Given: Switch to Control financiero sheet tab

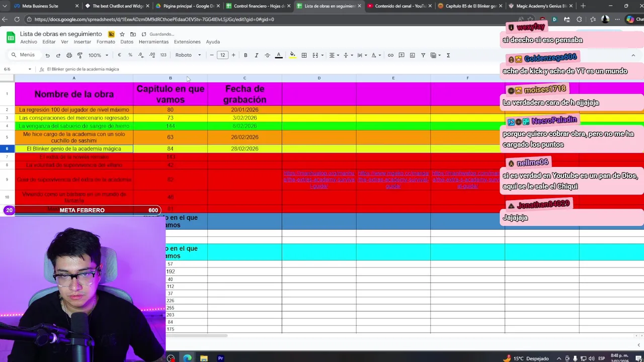Looking at the screenshot, I should [259, 6].
